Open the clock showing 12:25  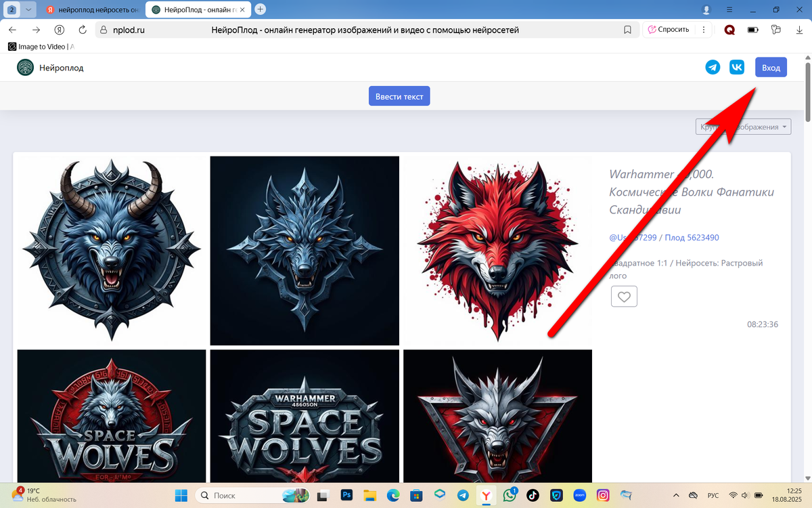pyautogui.click(x=788, y=495)
